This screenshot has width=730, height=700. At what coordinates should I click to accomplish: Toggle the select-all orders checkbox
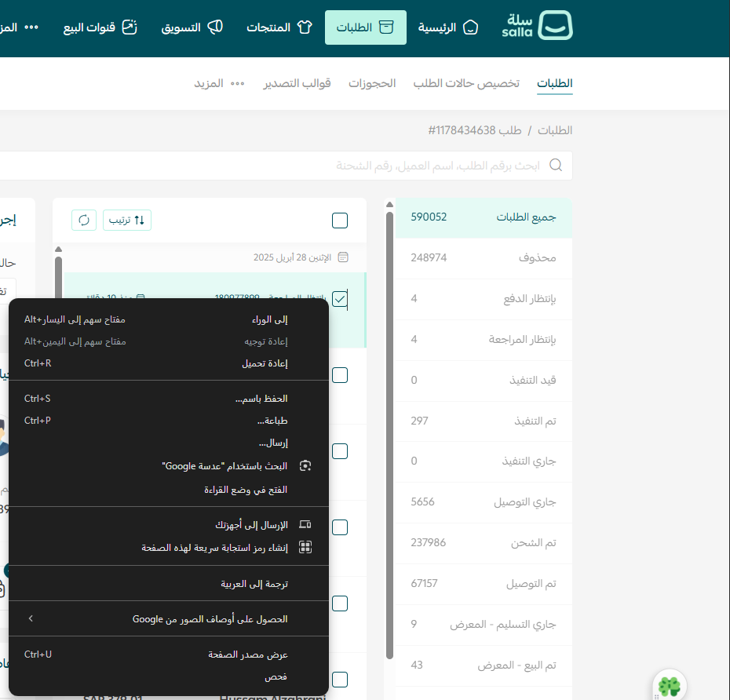click(x=340, y=221)
